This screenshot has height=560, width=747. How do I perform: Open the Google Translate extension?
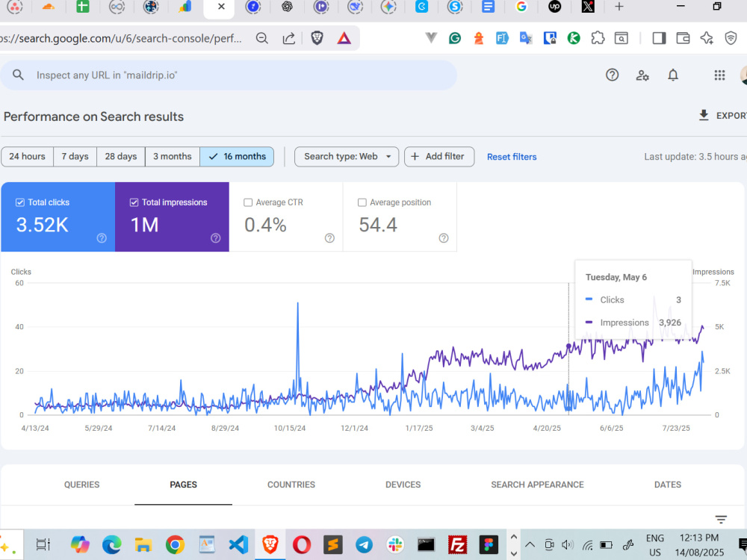(526, 38)
